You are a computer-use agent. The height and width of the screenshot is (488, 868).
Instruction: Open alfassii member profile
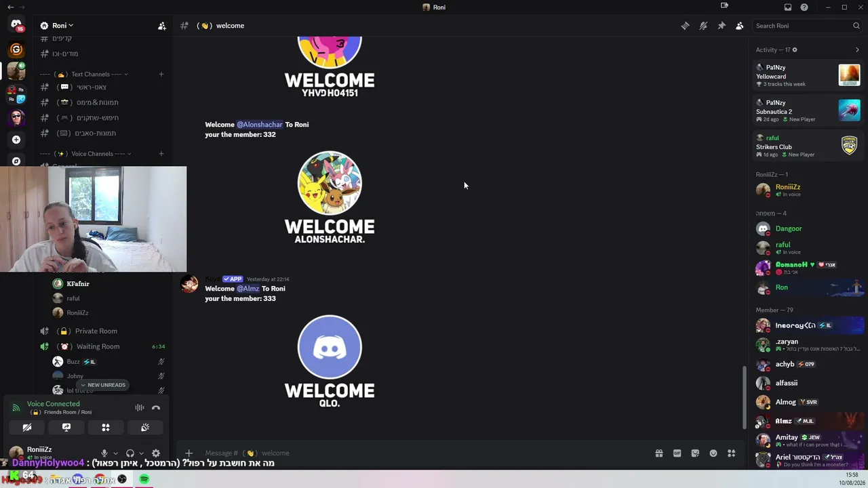808,383
